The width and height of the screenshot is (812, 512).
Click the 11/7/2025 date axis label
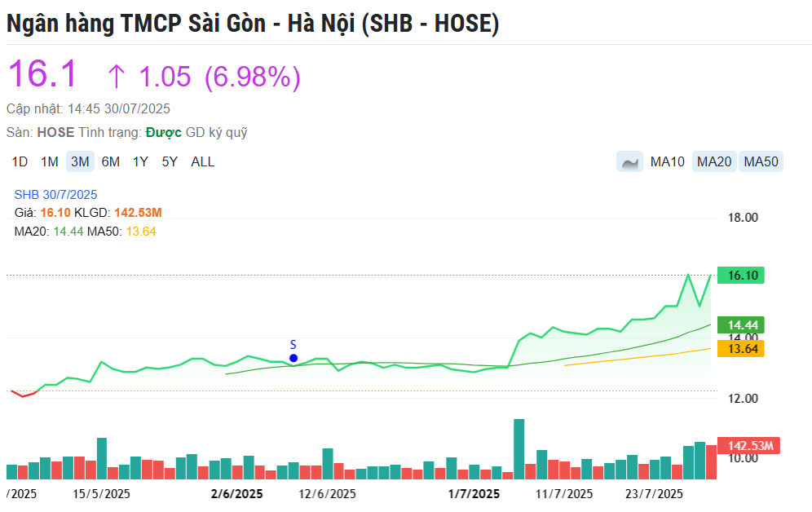click(x=564, y=494)
